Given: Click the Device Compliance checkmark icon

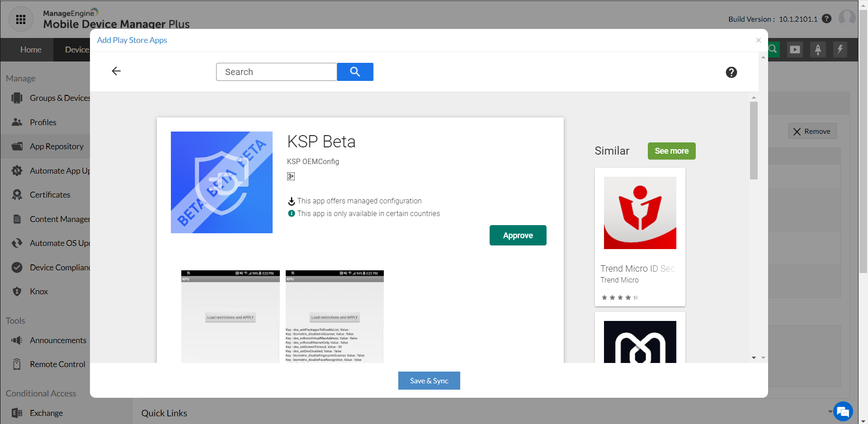Looking at the screenshot, I should (17, 268).
